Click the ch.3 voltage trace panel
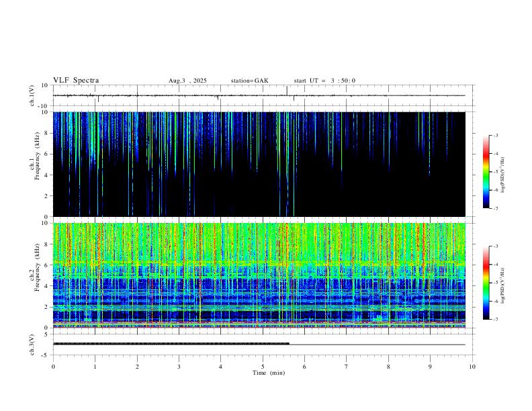Viewport: 532px width, 411px height. coord(263,345)
